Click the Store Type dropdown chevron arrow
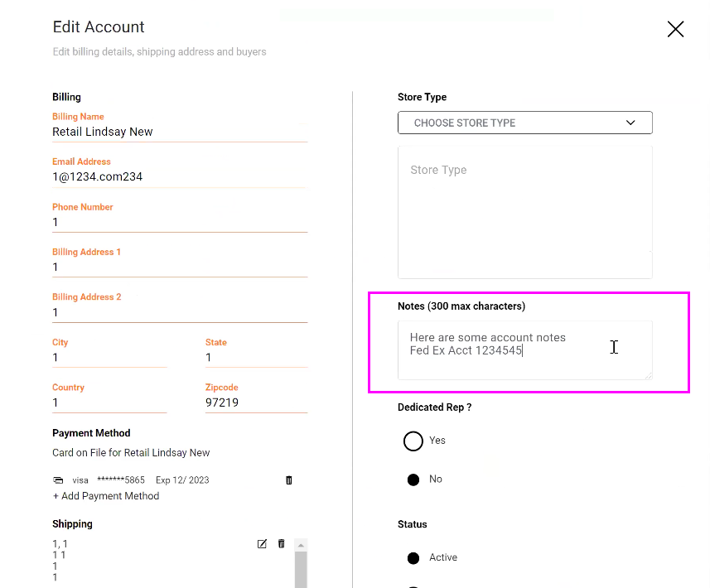Image resolution: width=710 pixels, height=588 pixels. [630, 123]
